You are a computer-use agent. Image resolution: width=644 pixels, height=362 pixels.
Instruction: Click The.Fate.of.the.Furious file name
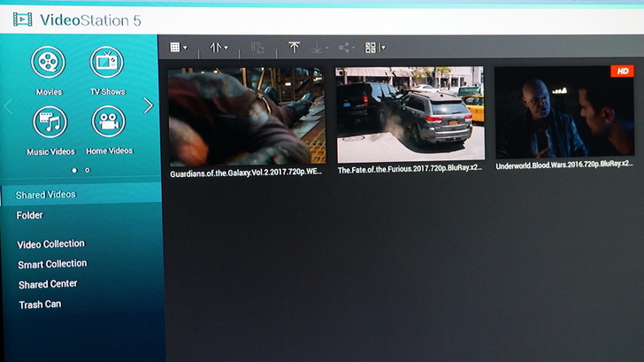click(x=410, y=169)
